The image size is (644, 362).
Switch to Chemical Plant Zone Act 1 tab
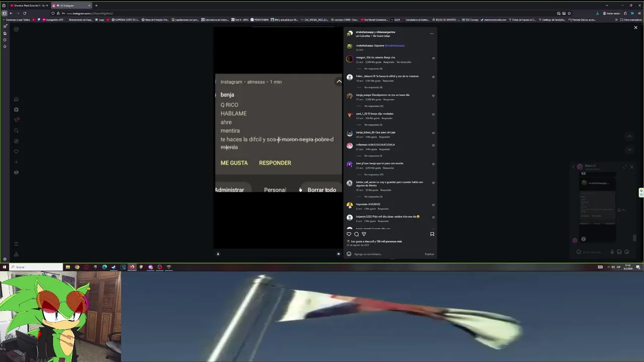(x=29, y=6)
